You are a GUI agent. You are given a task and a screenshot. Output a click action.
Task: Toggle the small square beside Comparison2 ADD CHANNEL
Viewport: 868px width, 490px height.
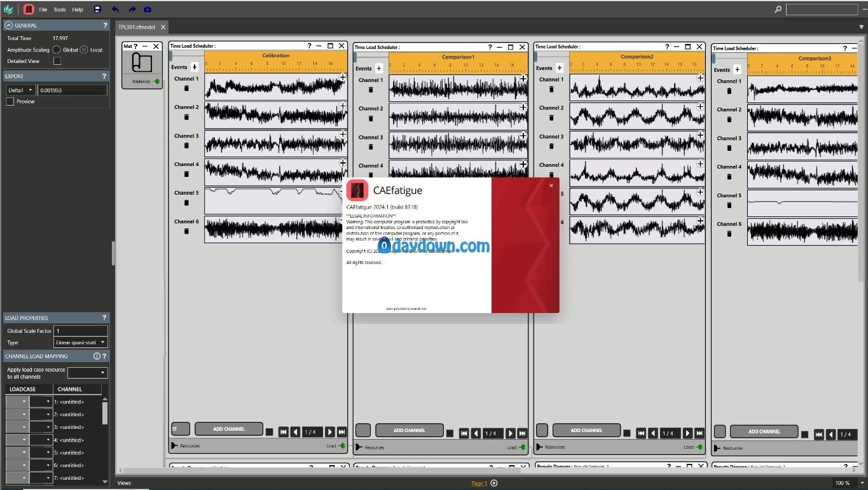628,433
